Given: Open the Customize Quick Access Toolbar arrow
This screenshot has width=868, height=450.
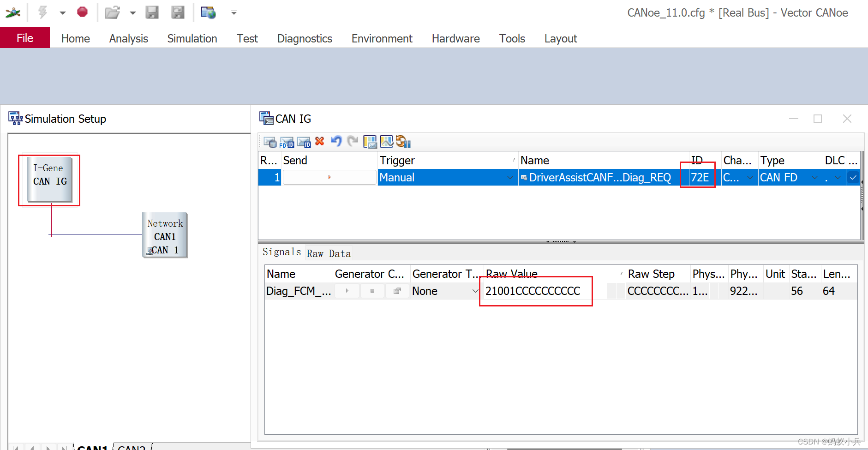Looking at the screenshot, I should point(234,13).
